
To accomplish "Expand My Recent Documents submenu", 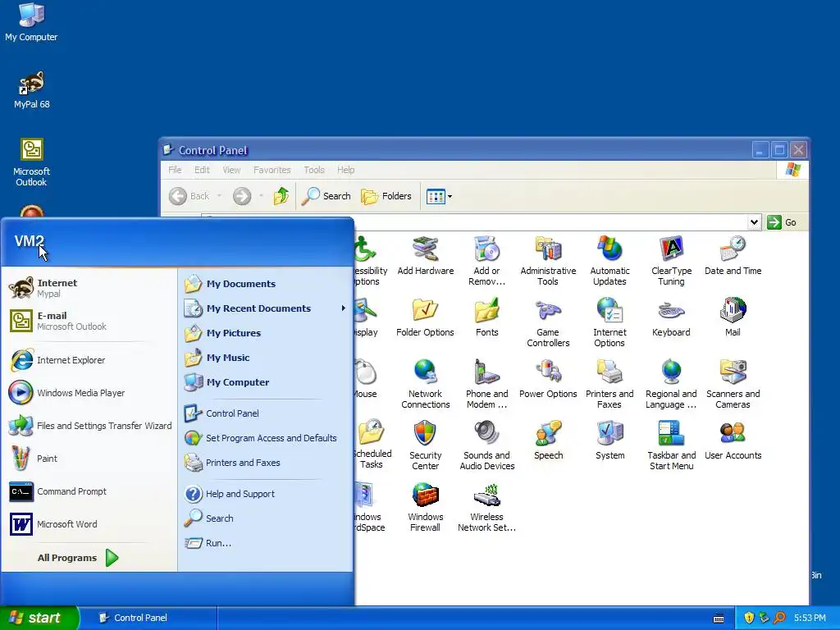I will point(265,308).
